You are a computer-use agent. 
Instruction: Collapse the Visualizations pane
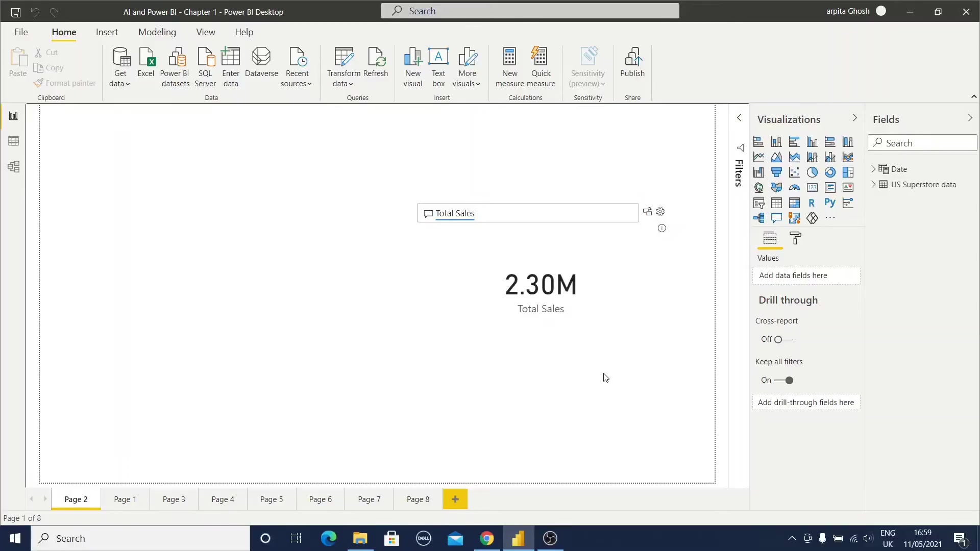point(855,118)
